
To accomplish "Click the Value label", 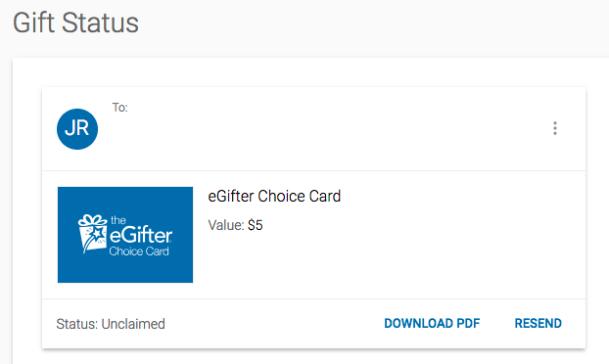I will click(226, 225).
